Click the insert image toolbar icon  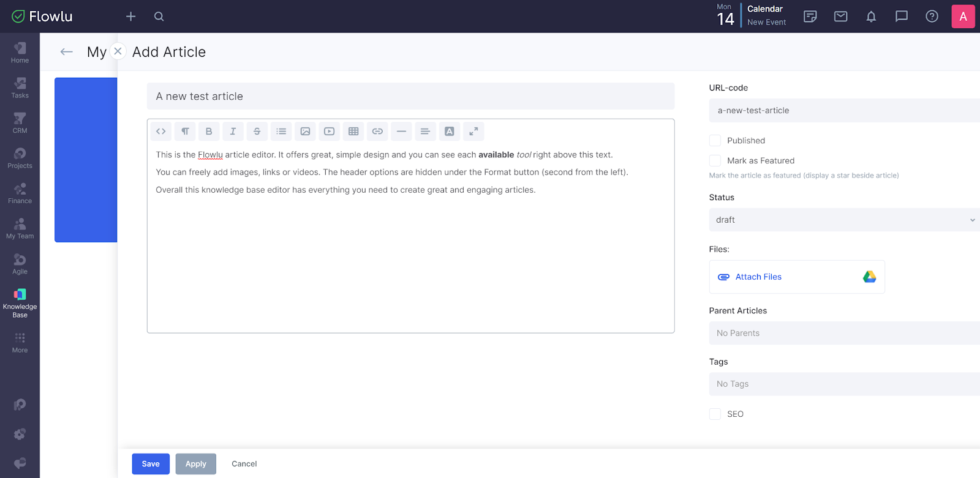[x=305, y=132]
